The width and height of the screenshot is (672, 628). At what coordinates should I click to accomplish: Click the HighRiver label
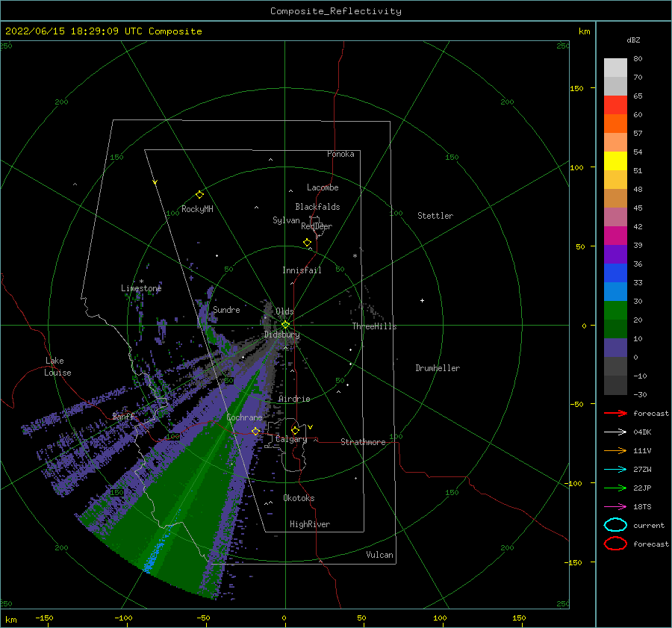pyautogui.click(x=310, y=524)
